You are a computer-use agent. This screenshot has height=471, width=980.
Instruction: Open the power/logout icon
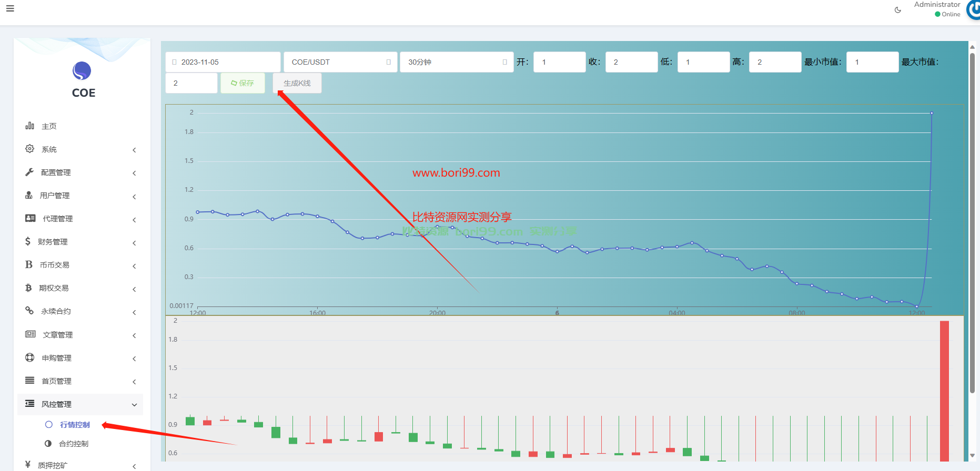pos(974,10)
